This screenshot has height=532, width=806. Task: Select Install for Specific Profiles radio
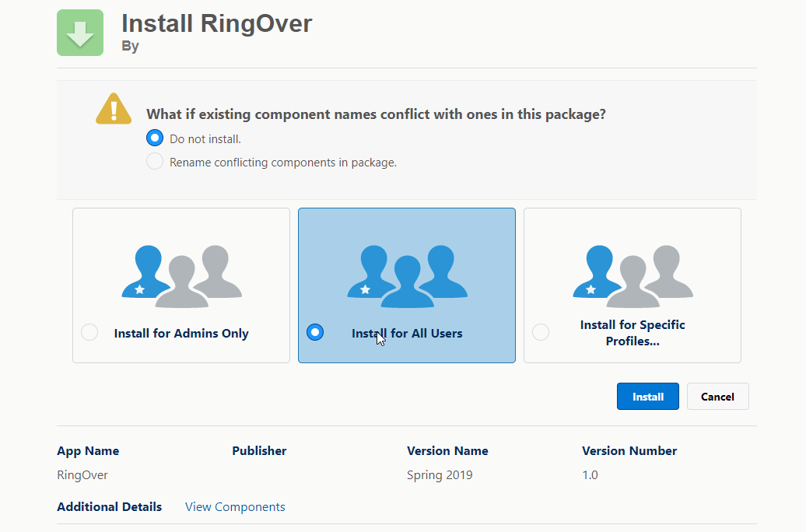(x=541, y=332)
